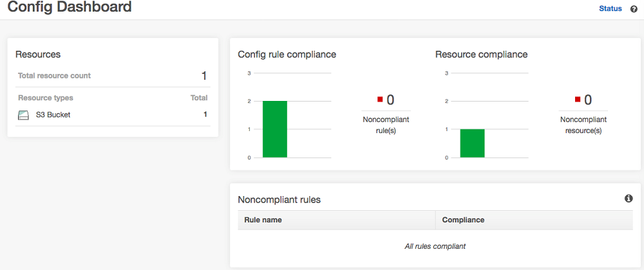Click the green Resource compliance bar

point(472,143)
